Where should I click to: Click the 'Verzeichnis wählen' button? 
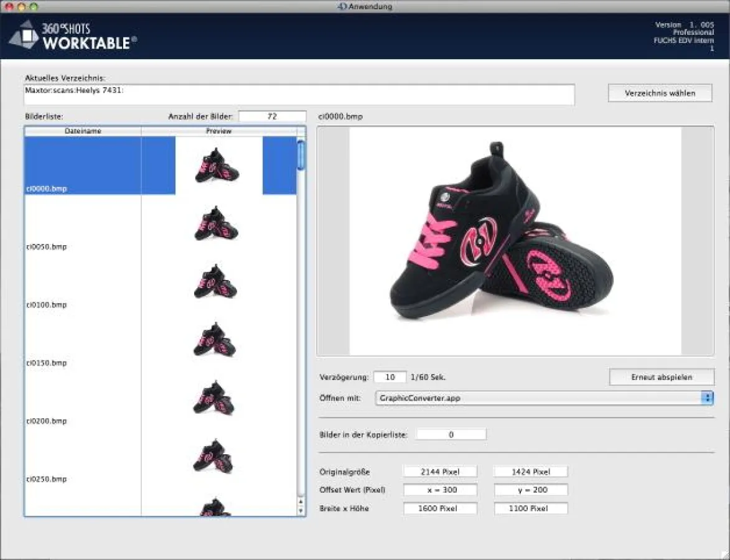660,92
